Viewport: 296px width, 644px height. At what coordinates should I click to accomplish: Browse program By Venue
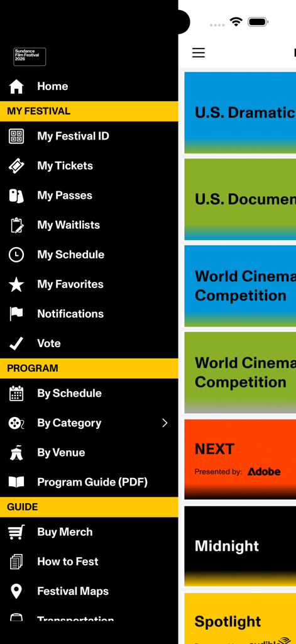61,452
